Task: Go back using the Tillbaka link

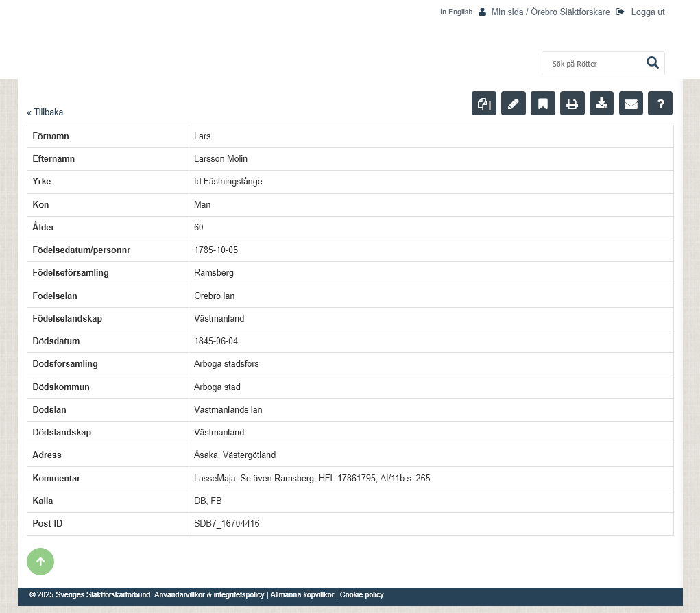Action: tap(45, 112)
